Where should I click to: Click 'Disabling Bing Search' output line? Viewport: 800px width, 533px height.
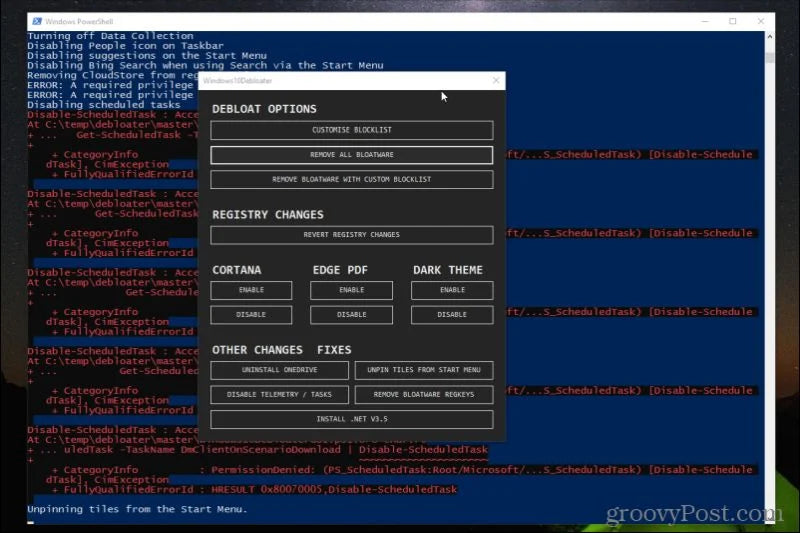tap(205, 65)
